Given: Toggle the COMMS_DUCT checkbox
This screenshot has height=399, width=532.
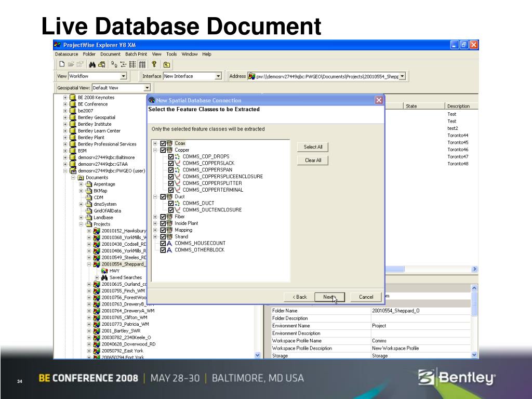Looking at the screenshot, I should tap(171, 203).
